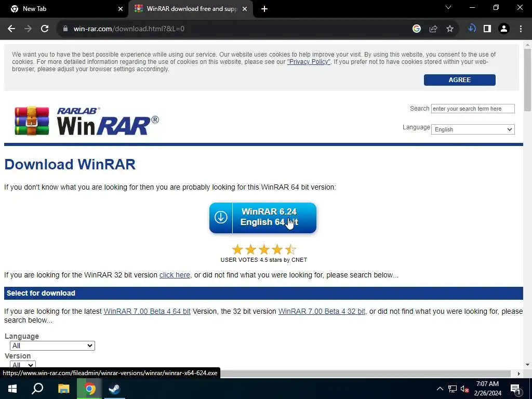Click the muted volume tray icon
Screen dimensions: 532x399
click(x=464, y=389)
